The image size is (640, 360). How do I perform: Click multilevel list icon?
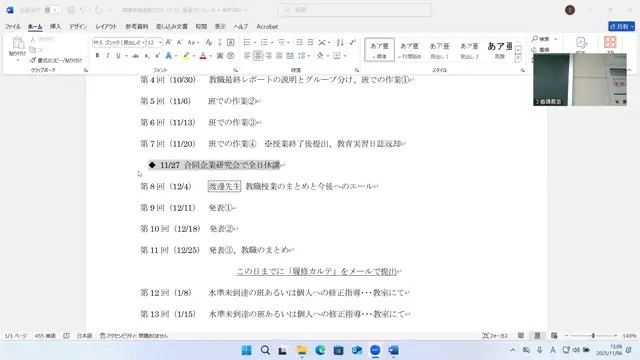(281, 42)
